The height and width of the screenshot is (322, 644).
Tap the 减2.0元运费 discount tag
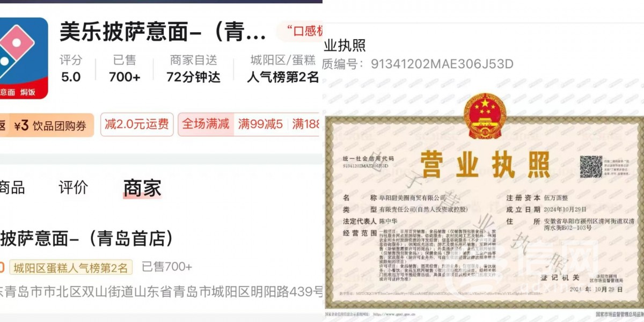point(137,125)
